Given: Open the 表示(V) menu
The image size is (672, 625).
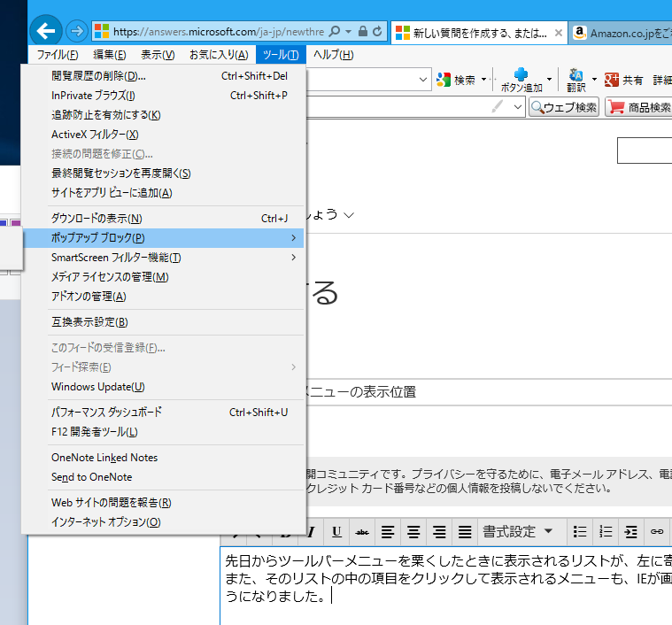Looking at the screenshot, I should click(158, 55).
